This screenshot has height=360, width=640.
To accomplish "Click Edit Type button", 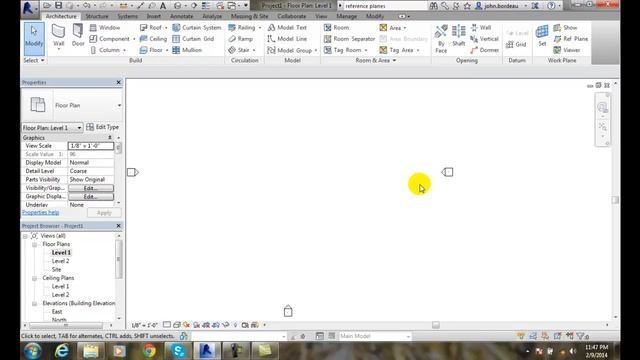I will pos(102,127).
